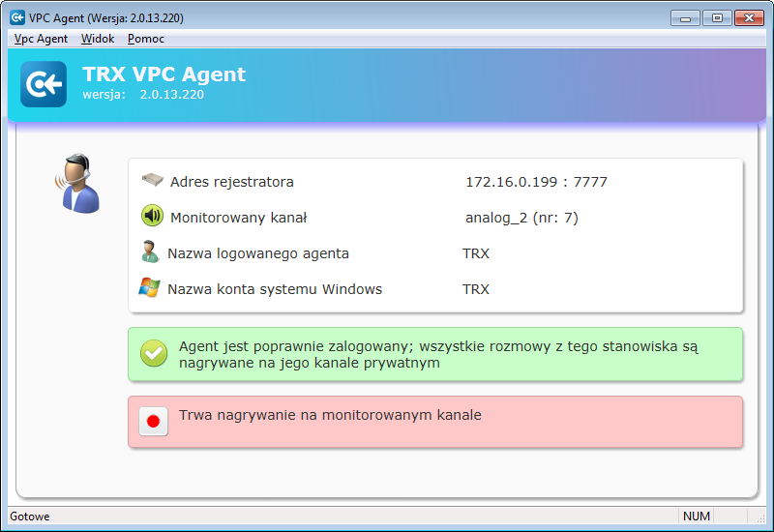Screen dimensions: 774x532
Task: Click the headset agent avatar icon
Action: [x=78, y=183]
